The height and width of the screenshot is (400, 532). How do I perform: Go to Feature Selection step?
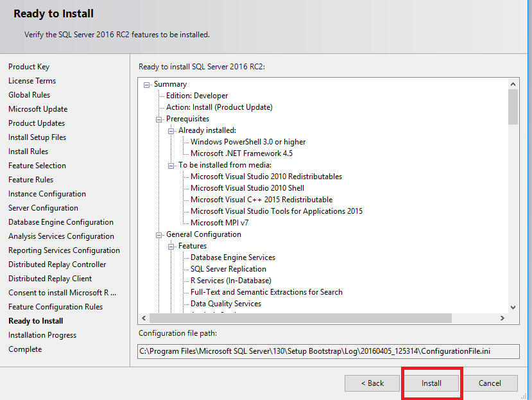click(37, 165)
